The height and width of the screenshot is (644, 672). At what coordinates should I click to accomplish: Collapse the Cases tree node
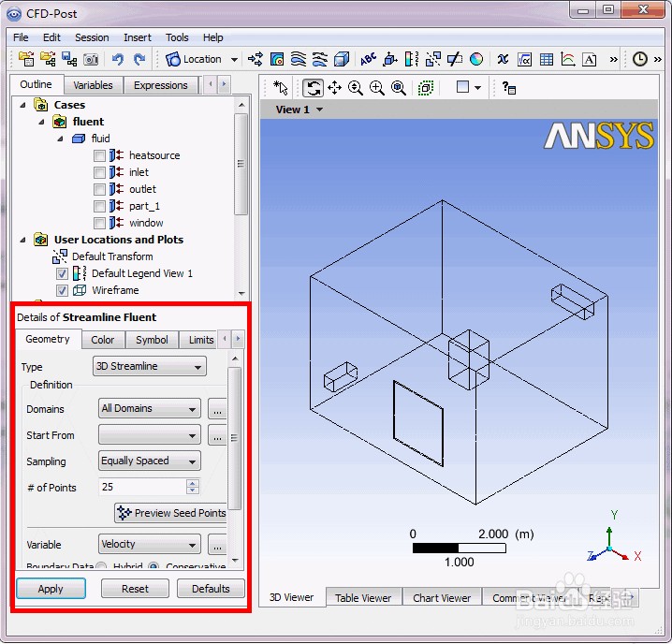coord(22,105)
